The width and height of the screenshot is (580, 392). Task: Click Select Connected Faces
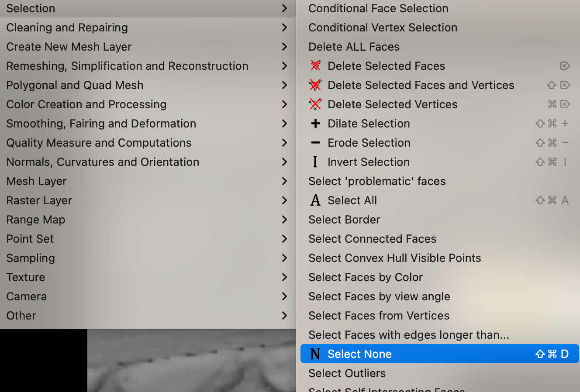pos(372,239)
